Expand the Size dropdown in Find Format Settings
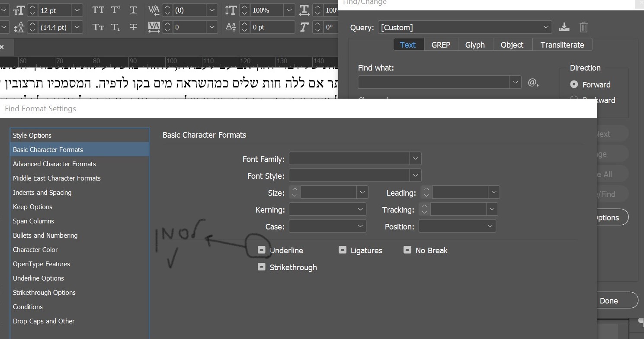644x339 pixels. pos(362,192)
